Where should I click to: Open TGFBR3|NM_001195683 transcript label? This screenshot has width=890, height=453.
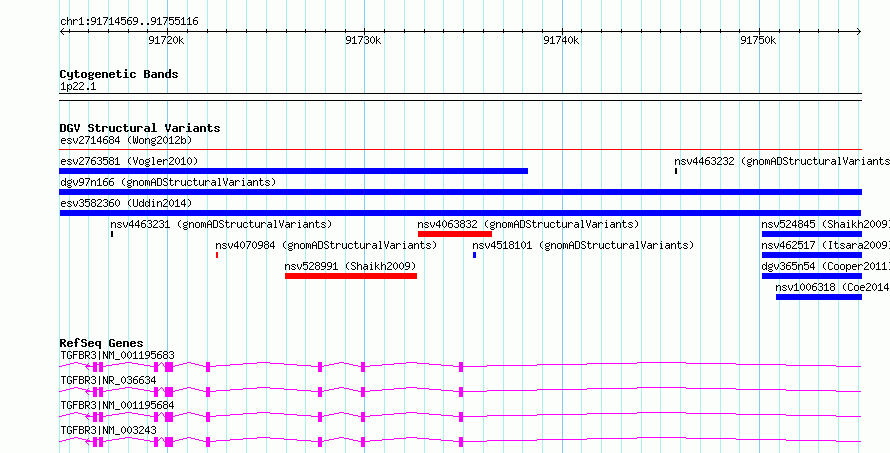[x=117, y=355]
